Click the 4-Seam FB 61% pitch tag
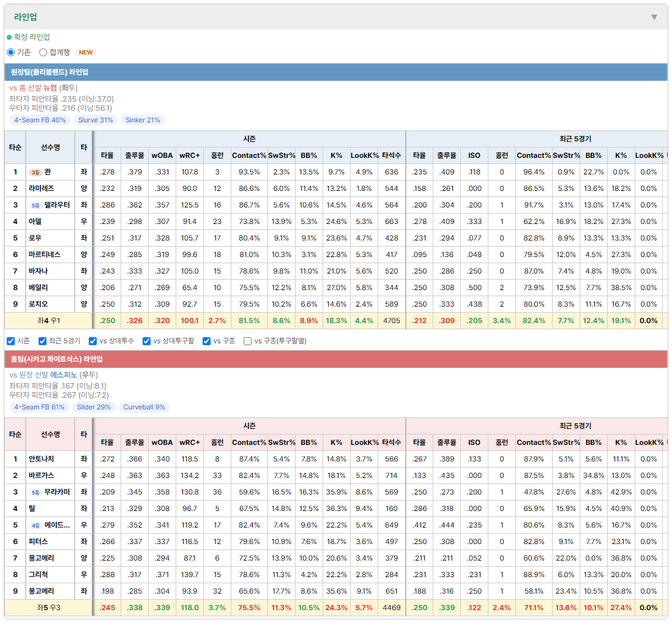This screenshot has height=623, width=672. click(39, 407)
